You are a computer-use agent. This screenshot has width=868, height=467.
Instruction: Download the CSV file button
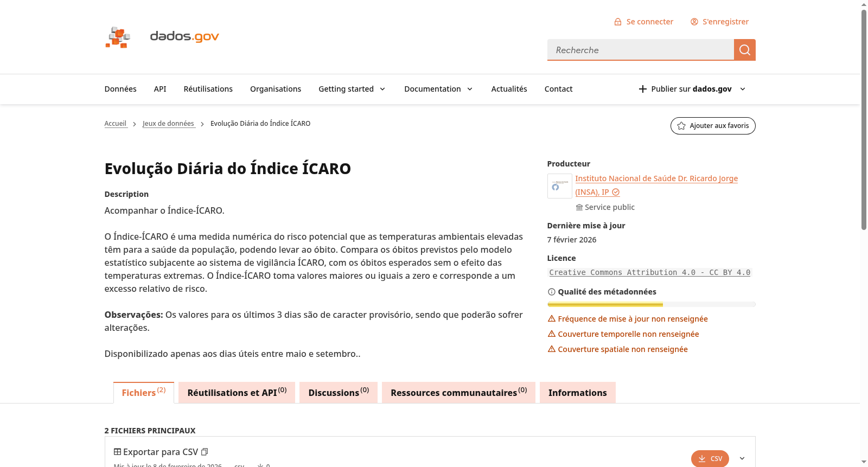(x=710, y=458)
